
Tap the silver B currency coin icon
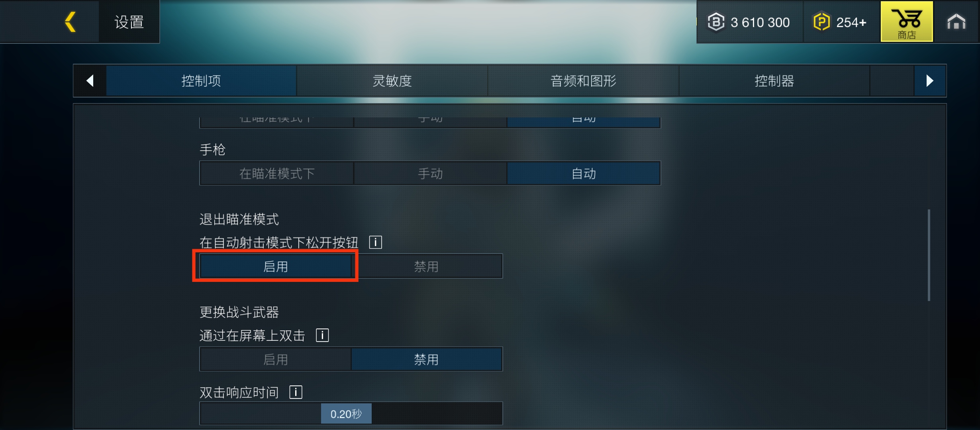tap(716, 22)
